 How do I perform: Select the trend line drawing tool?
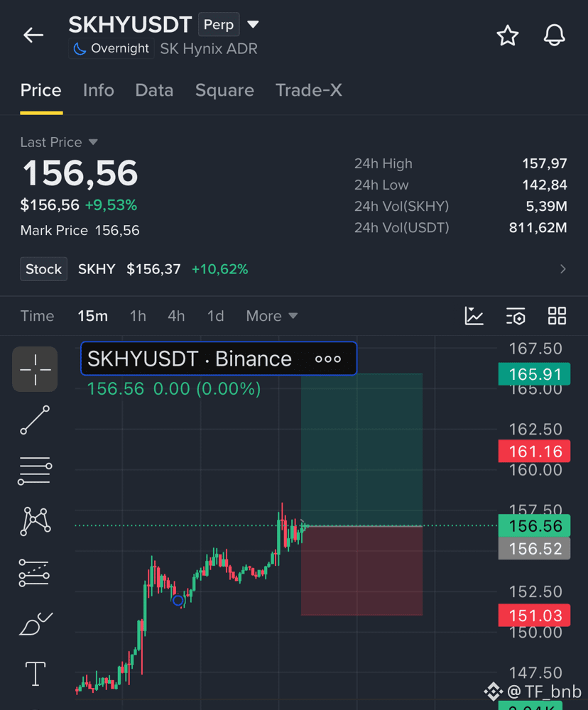pos(35,420)
